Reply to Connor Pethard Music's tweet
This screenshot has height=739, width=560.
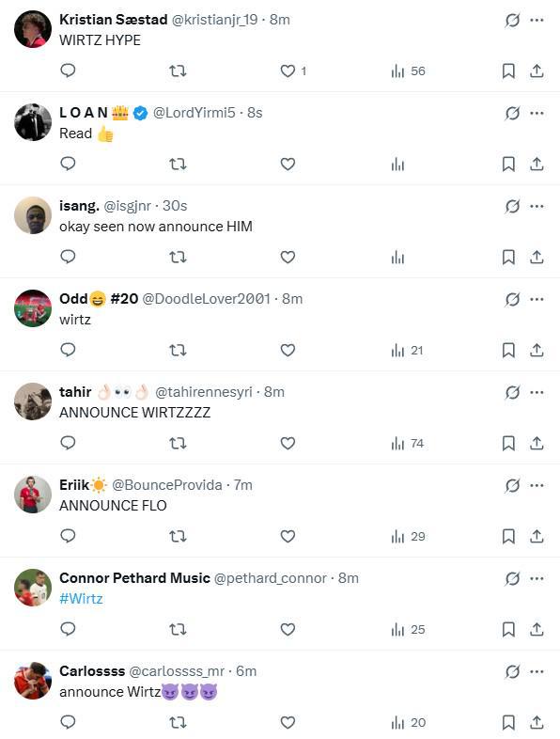(69, 629)
